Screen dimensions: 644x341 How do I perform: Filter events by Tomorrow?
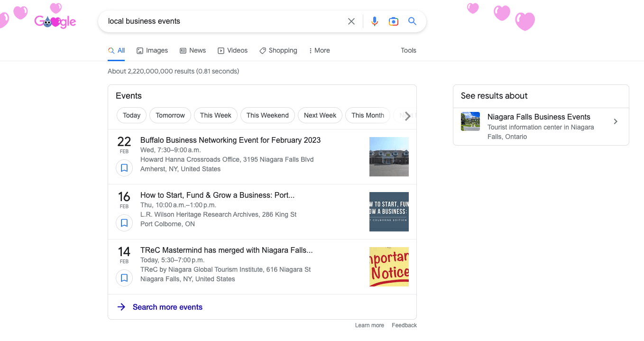[x=170, y=115]
